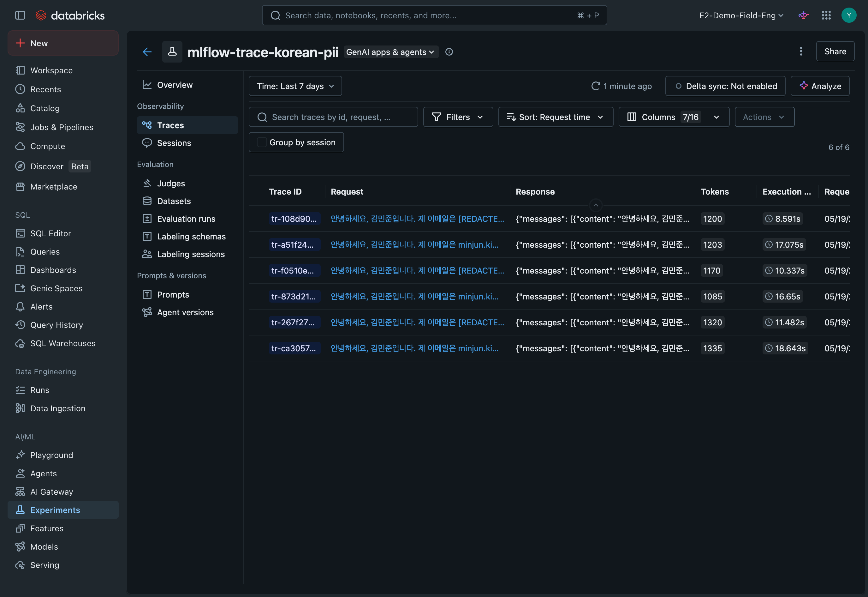The height and width of the screenshot is (597, 868).
Task: Go back using the left arrow
Action: pos(147,51)
